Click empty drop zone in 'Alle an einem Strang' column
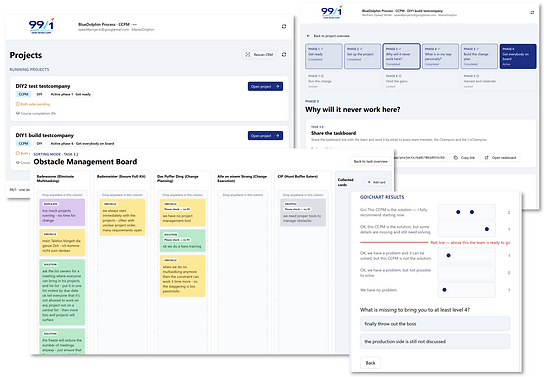 pyautogui.click(x=243, y=271)
